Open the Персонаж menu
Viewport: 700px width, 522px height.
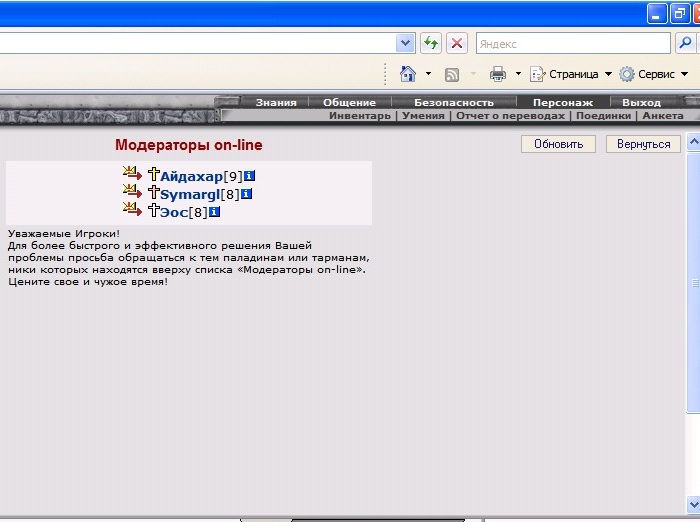pyautogui.click(x=563, y=103)
